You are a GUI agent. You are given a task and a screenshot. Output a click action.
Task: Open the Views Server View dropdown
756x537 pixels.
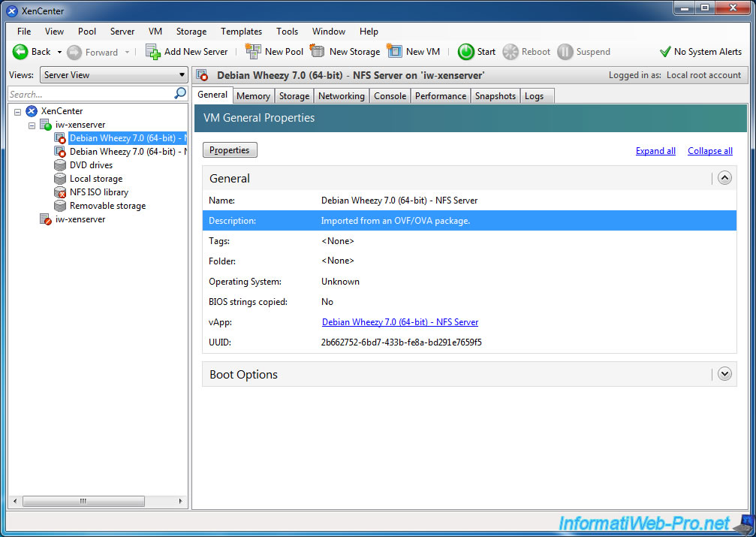[x=114, y=75]
